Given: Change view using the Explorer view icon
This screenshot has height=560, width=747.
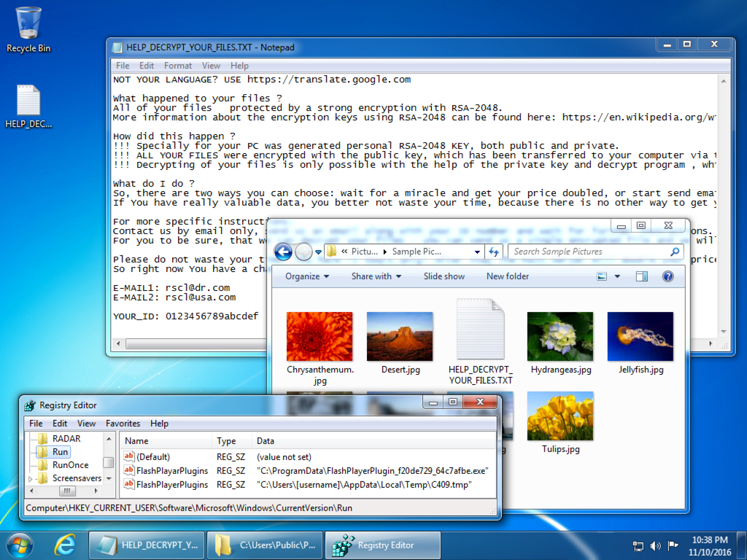Looking at the screenshot, I should [602, 276].
